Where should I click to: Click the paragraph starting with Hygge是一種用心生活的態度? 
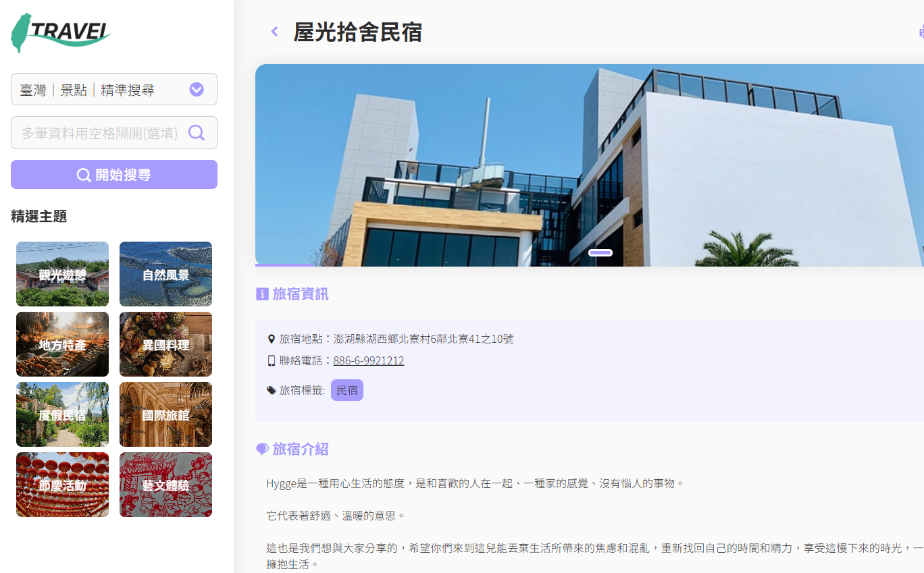(x=476, y=483)
